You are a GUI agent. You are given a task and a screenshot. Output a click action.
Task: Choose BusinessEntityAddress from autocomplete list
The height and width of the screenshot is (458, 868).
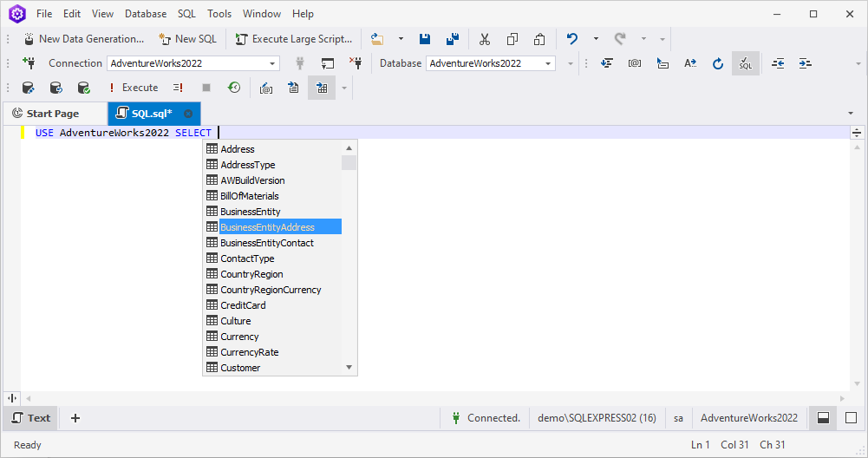pos(273,227)
